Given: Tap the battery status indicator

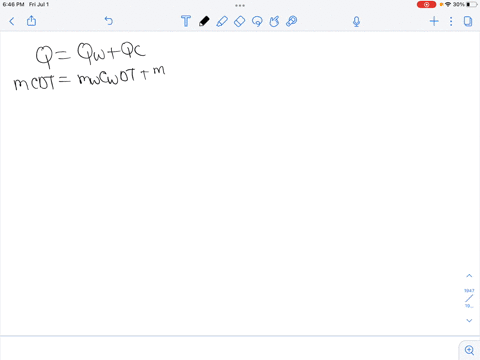Looking at the screenshot, I should tap(472, 4).
